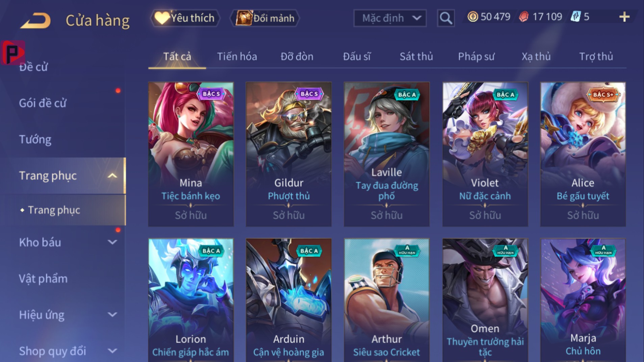
Task: Click the red P recorder logo
Action: pos(13,52)
